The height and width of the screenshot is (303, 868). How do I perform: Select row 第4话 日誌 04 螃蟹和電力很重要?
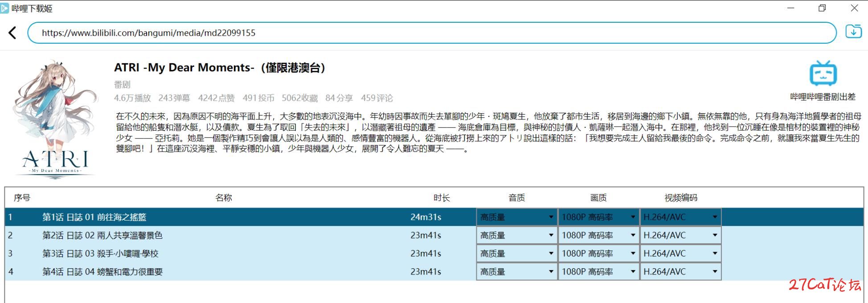[x=434, y=272]
